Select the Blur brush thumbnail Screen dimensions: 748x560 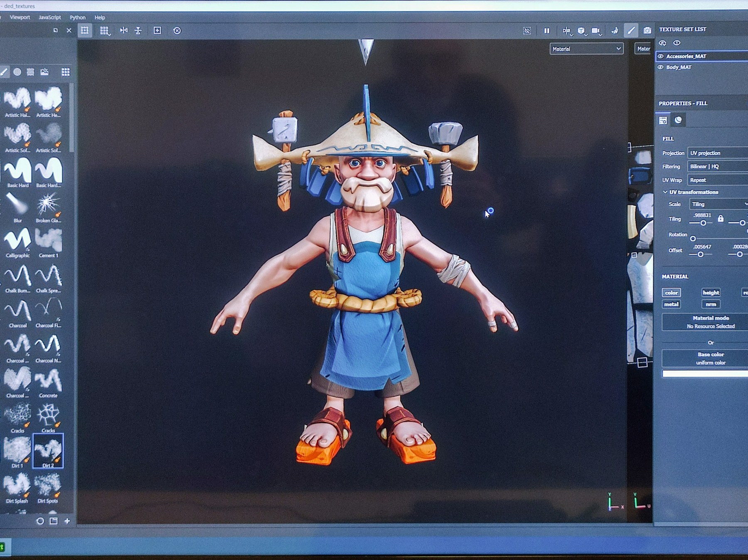17,207
